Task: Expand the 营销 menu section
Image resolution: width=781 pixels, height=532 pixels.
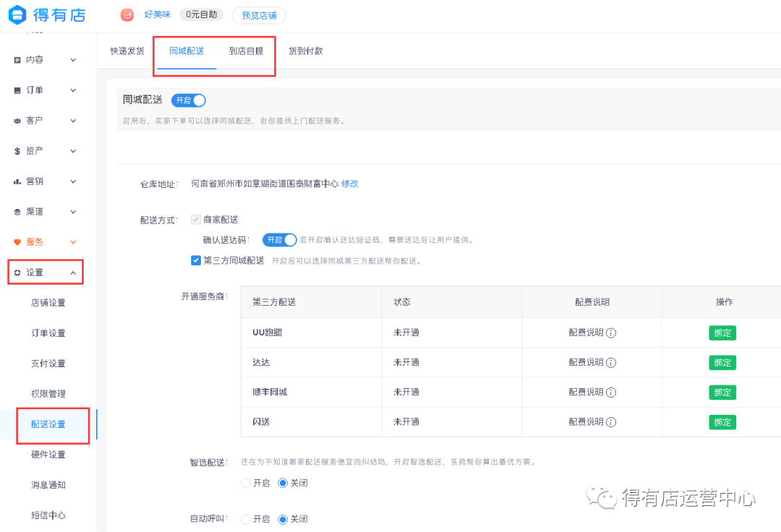Action: coord(72,181)
